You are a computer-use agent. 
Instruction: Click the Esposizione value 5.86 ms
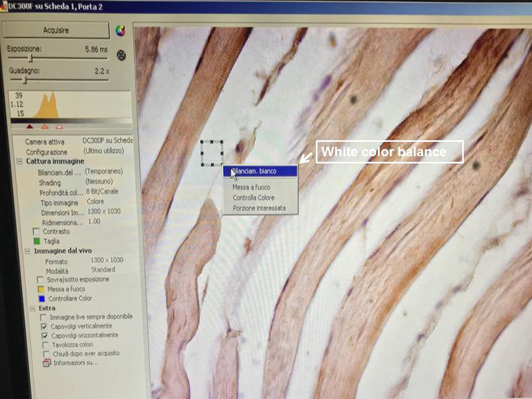pos(96,50)
